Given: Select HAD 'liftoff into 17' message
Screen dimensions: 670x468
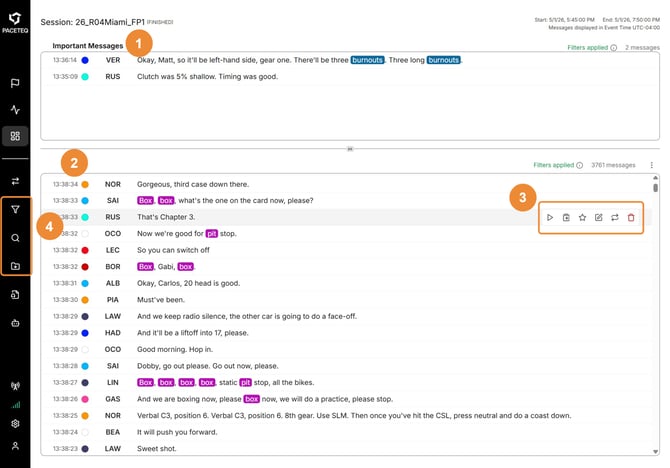Looking at the screenshot, I should tap(347, 333).
